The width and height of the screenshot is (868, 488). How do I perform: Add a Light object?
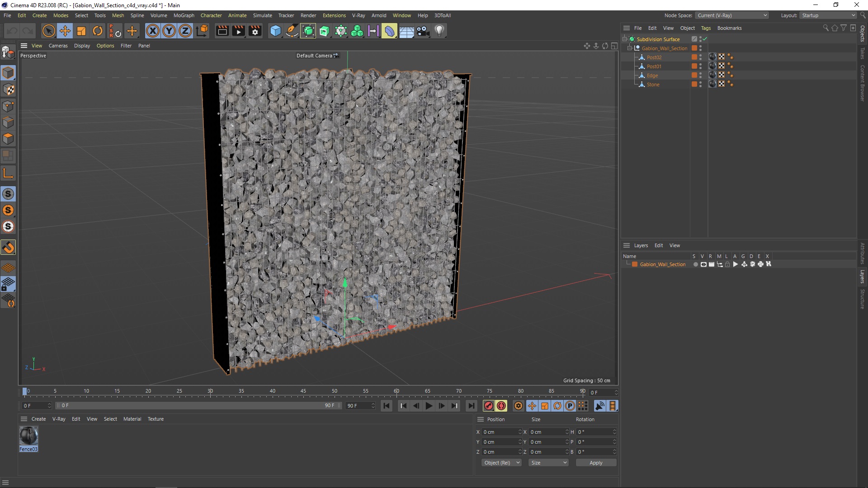tap(439, 31)
